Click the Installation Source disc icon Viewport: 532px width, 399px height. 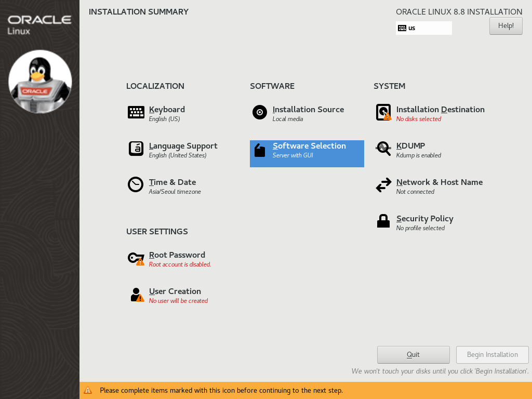click(x=260, y=112)
